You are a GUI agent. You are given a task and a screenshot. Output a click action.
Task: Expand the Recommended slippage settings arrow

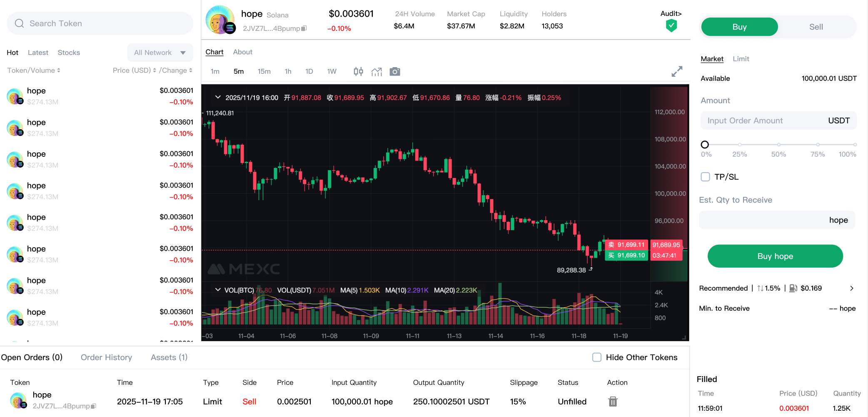[x=852, y=288]
